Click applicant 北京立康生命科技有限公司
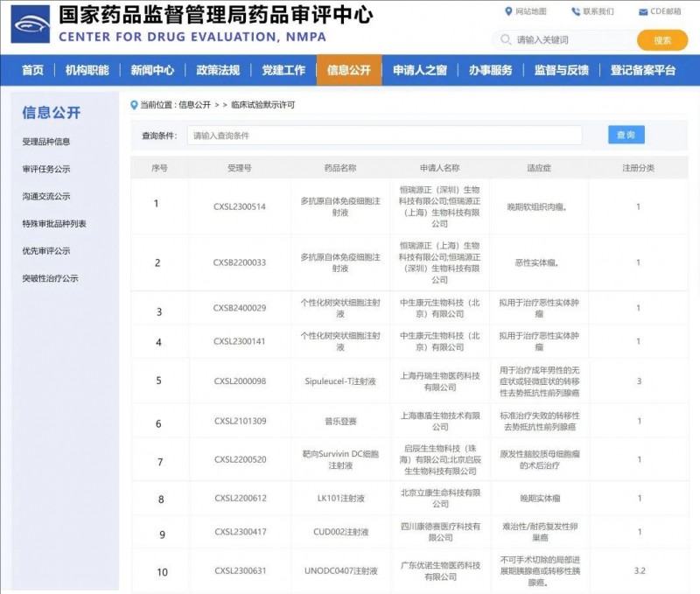The width and height of the screenshot is (700, 594). 441,498
